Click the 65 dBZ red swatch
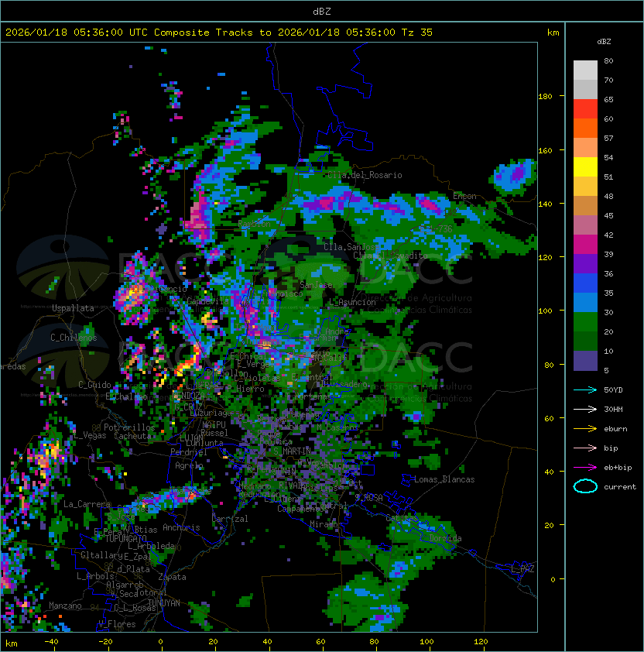644x652 pixels. (x=585, y=108)
